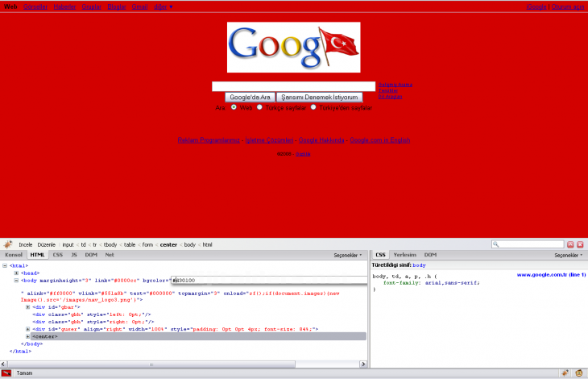Select the table breadcrumb element
This screenshot has height=379, width=588.
[x=130, y=244]
